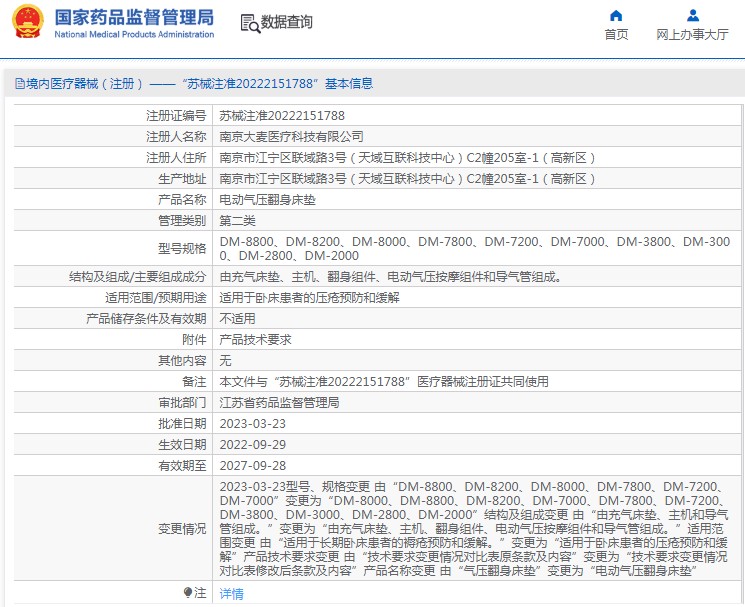Click the 结构及组成/主要组成成分 label
Viewport: 745px width, 607px height.
137,276
